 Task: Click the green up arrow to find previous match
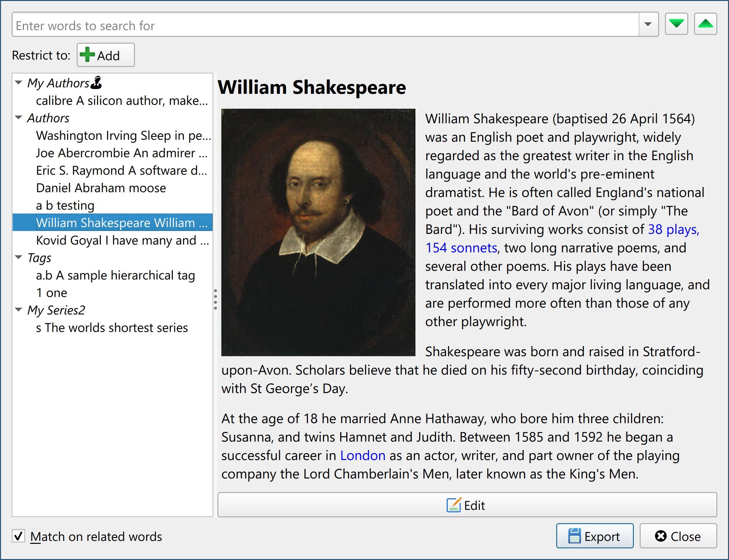click(705, 24)
